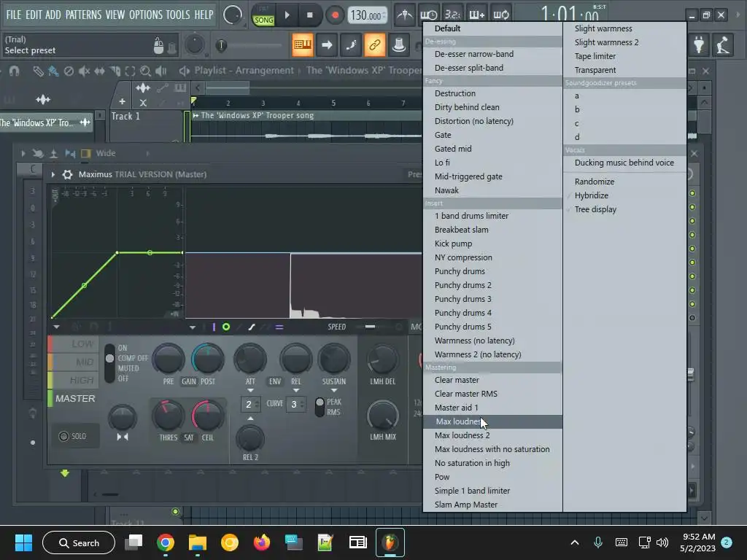Select the mute tool in playlist toolbar
The width and height of the screenshot is (747, 560).
(85, 71)
